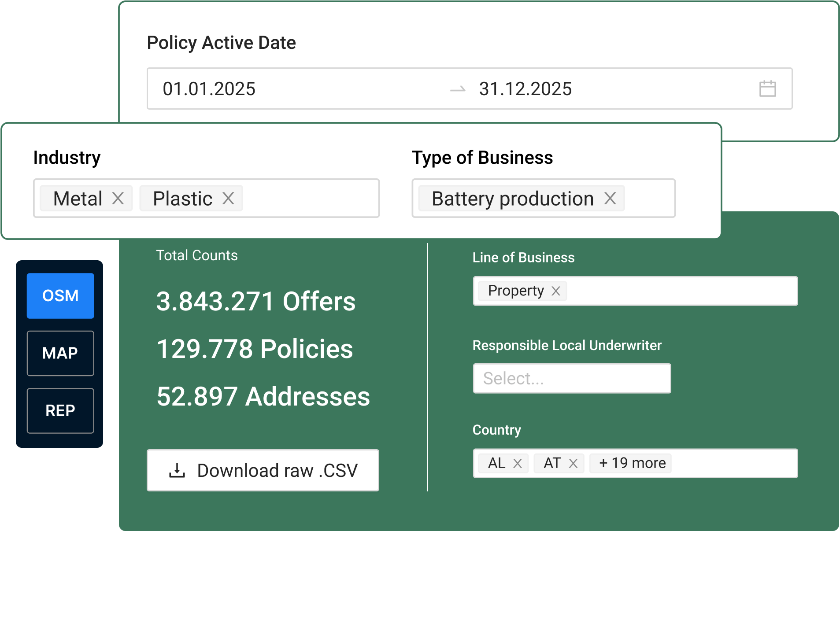
Task: Switch to the MAP view
Action: 60,353
